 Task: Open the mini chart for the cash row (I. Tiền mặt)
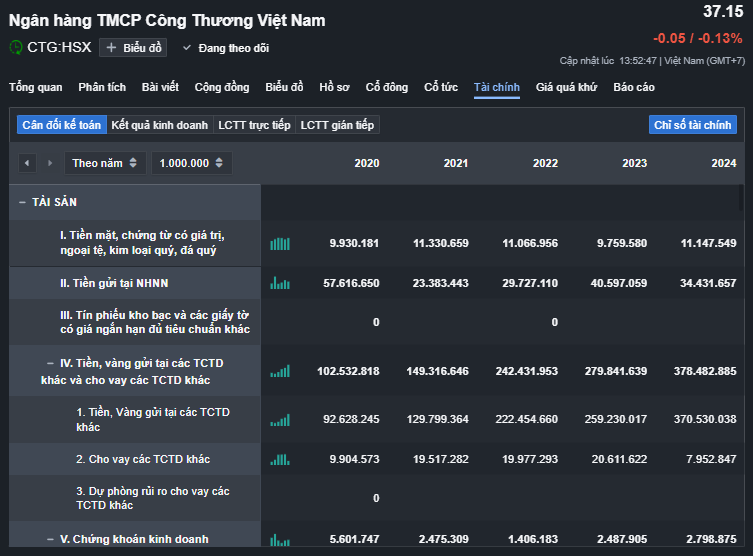pos(279,243)
